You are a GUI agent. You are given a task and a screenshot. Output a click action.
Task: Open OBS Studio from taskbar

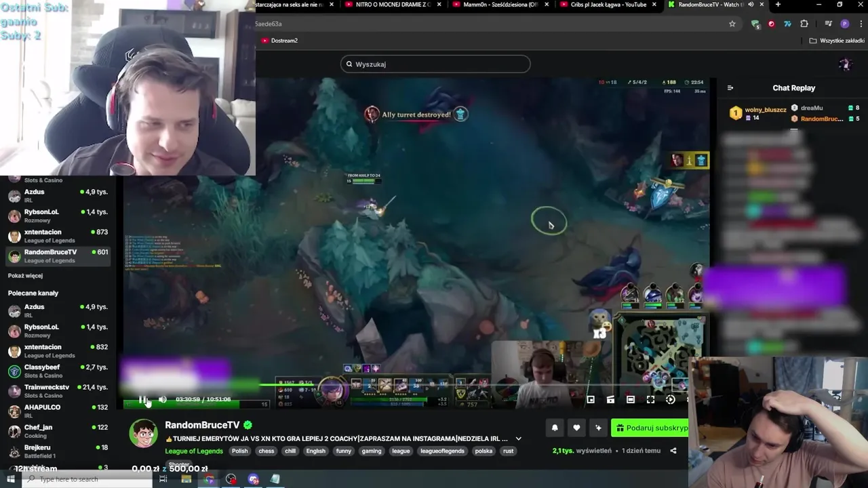231,479
